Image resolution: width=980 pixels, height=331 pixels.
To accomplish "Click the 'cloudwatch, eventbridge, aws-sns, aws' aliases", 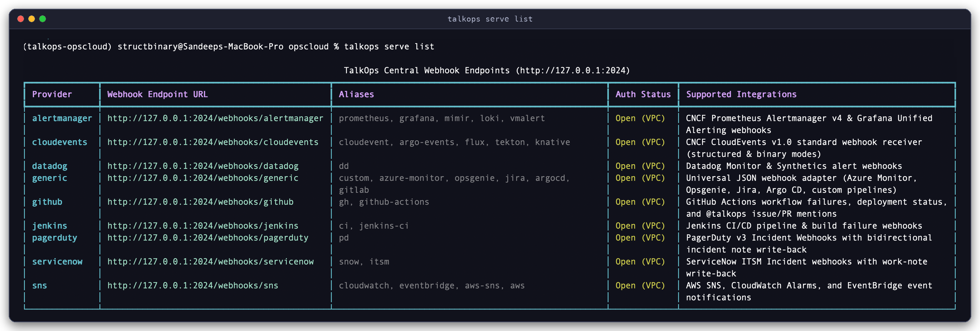I will (x=431, y=286).
